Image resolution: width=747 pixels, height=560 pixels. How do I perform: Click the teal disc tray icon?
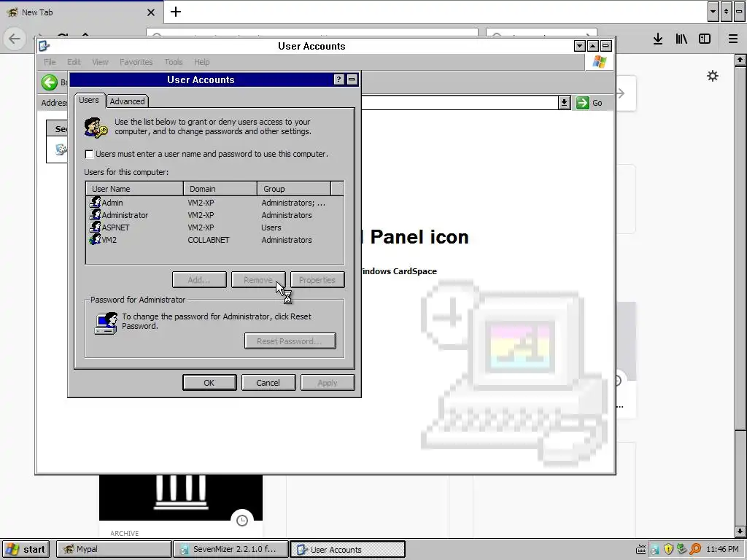click(654, 550)
